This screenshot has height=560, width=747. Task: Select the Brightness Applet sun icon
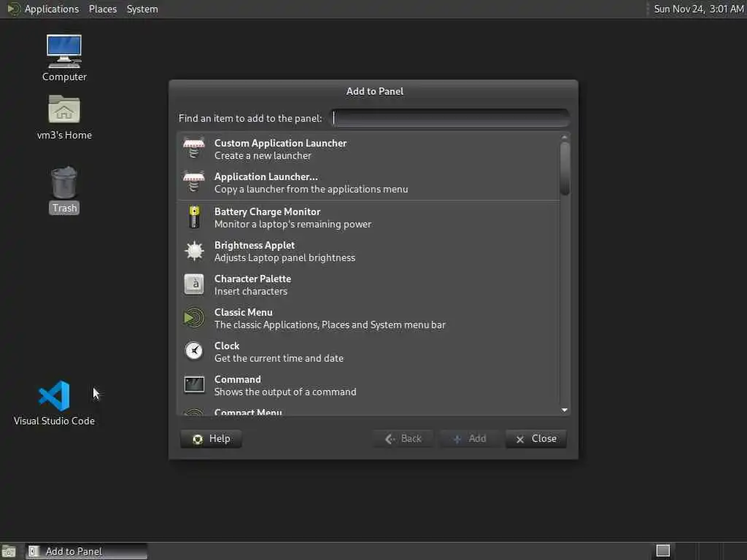point(194,251)
